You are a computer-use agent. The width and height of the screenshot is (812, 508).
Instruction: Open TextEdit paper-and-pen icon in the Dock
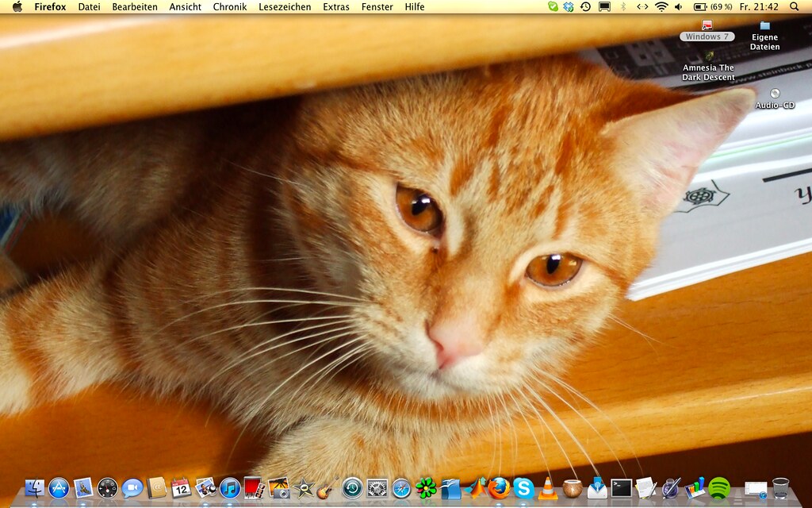(x=645, y=488)
